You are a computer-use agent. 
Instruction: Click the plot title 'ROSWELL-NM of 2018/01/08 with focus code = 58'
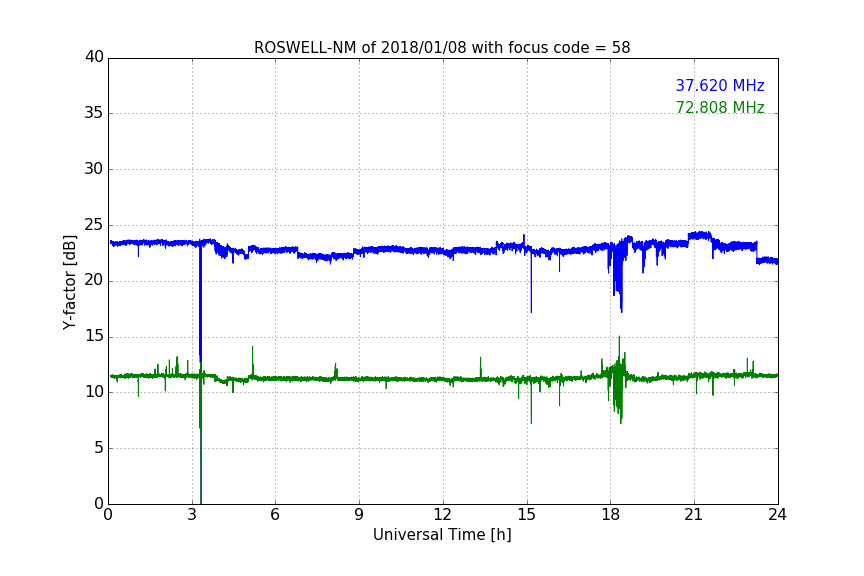click(x=442, y=48)
